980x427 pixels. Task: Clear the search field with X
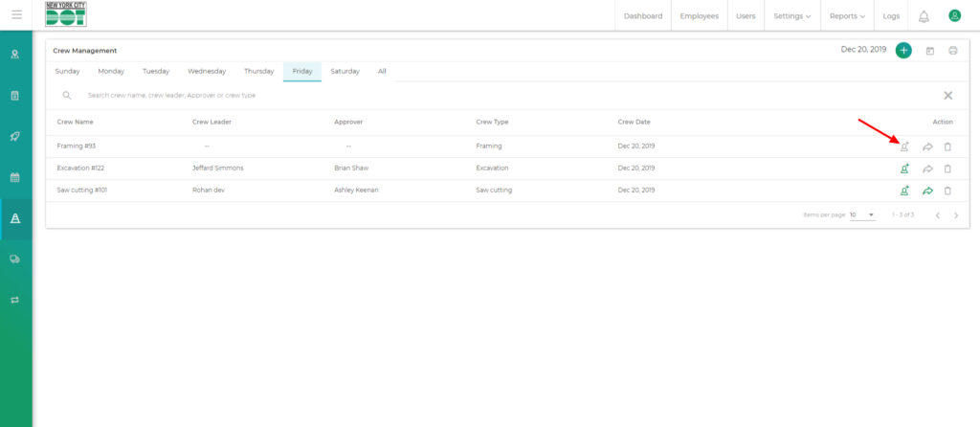[x=947, y=96]
